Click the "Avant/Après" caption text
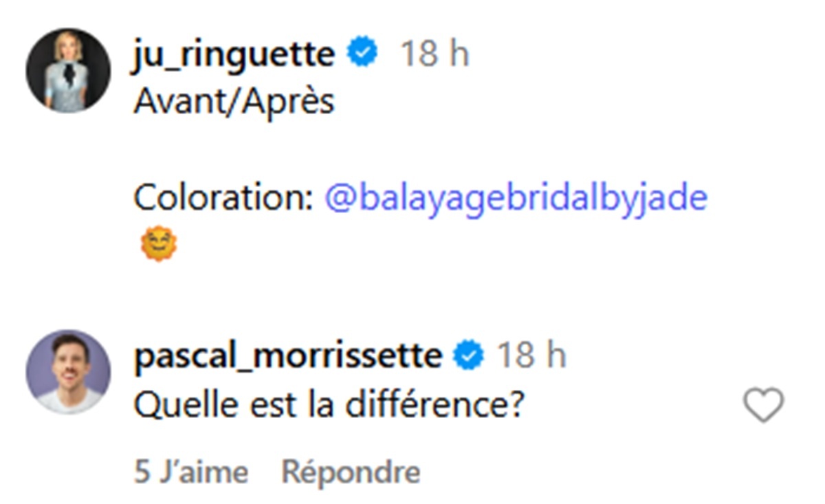This screenshot has width=825, height=504. click(x=234, y=102)
